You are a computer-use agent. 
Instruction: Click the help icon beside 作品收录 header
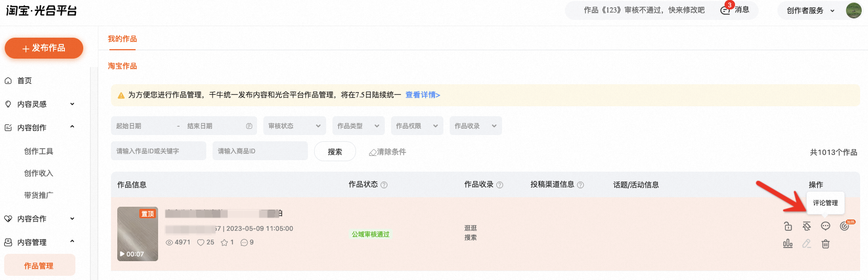click(x=500, y=185)
